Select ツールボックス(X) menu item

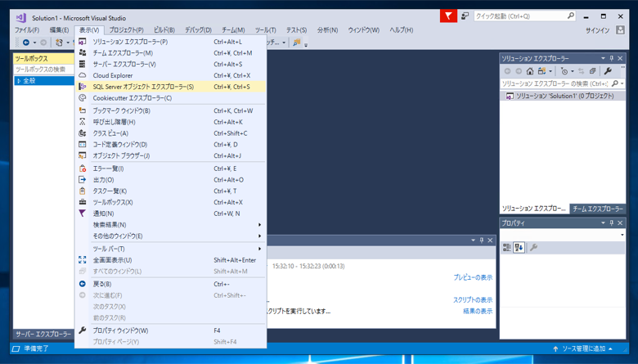[x=171, y=202]
